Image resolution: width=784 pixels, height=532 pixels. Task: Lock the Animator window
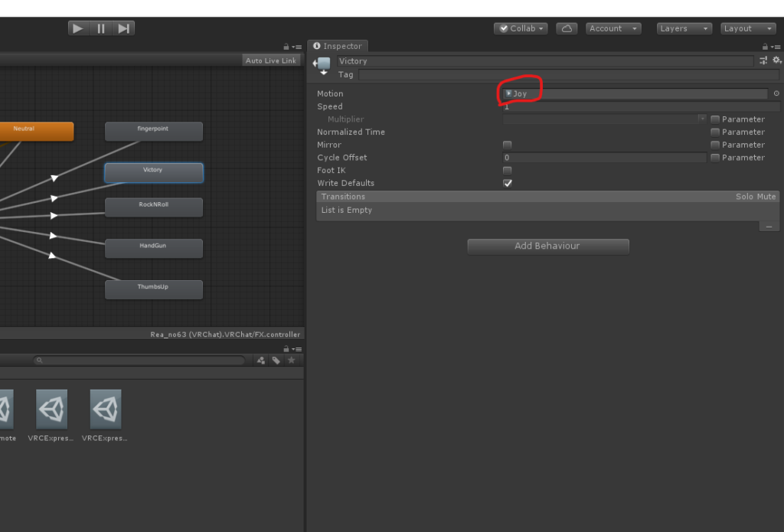click(286, 47)
